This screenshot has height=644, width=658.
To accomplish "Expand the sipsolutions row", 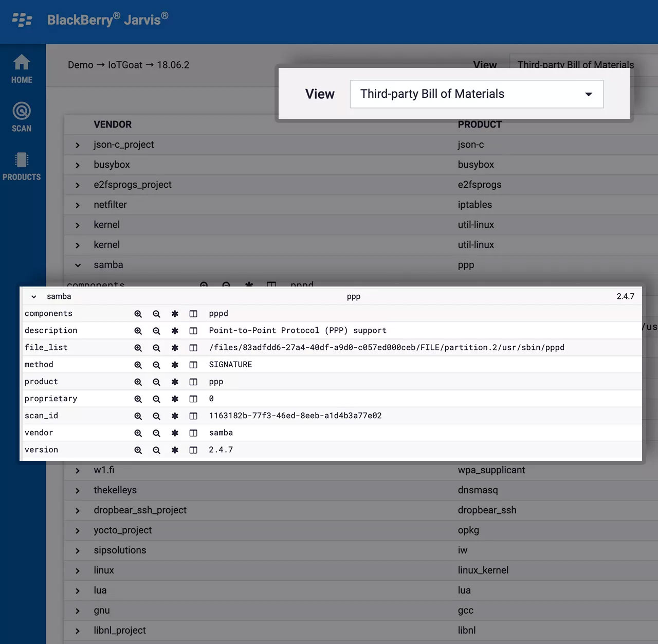I will 78,551.
